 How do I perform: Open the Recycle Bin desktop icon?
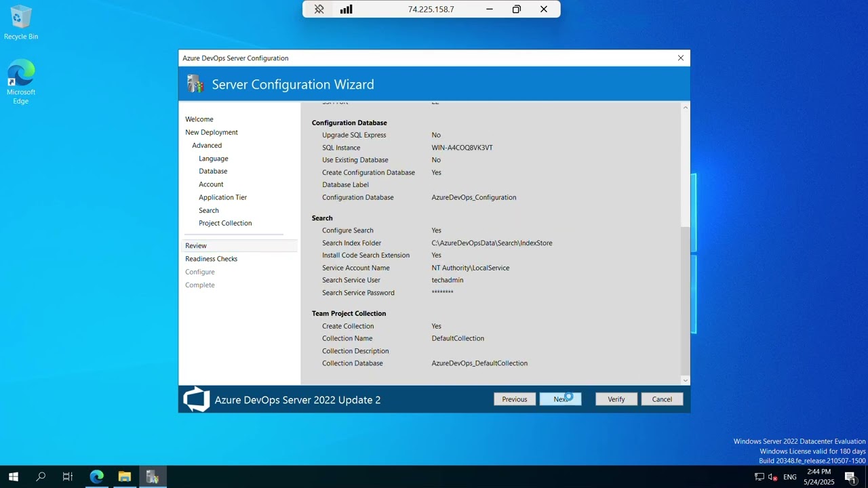(21, 22)
